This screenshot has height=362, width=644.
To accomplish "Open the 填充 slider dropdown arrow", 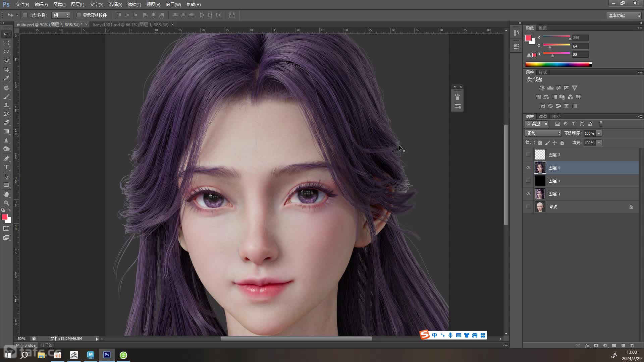I will pos(599,143).
